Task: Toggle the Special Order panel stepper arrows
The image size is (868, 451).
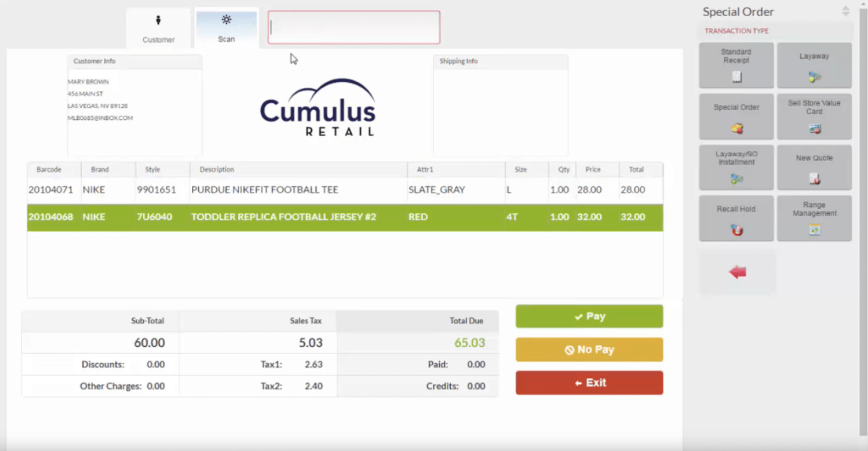Action: [845, 11]
